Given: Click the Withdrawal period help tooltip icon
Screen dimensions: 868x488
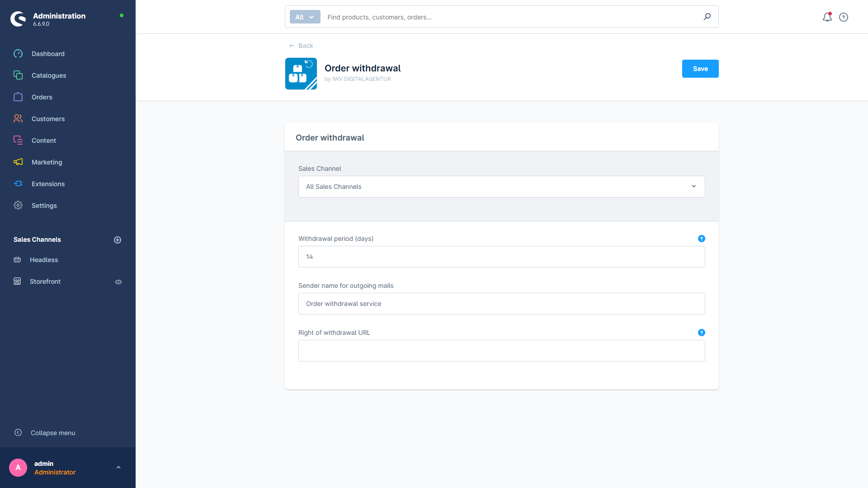Looking at the screenshot, I should tap(701, 239).
